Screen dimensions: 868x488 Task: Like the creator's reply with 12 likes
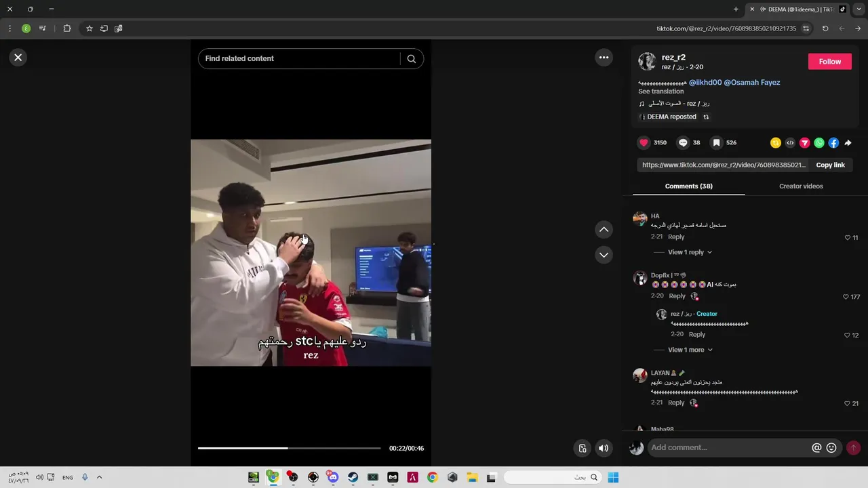click(847, 335)
